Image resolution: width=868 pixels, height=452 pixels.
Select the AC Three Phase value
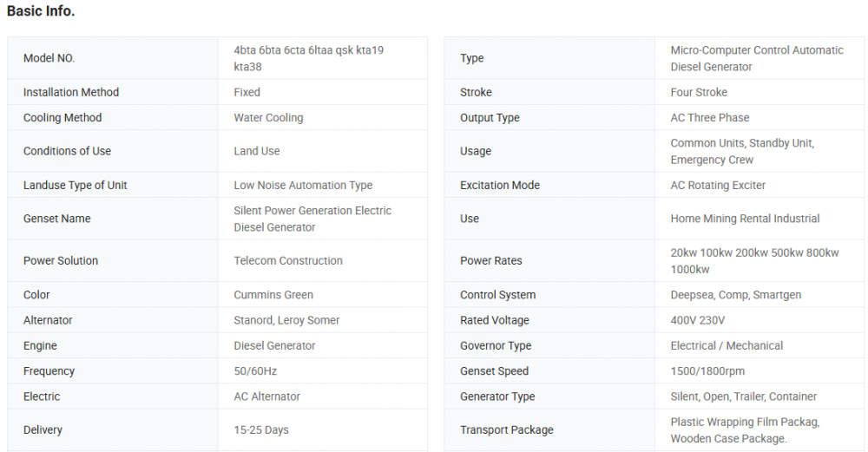(x=709, y=117)
